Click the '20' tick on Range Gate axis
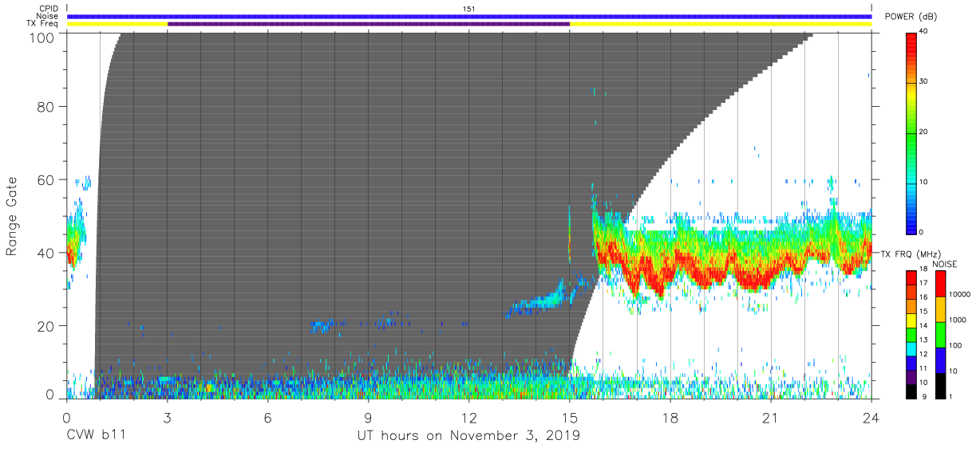This screenshot has height=452, width=980. 46,326
